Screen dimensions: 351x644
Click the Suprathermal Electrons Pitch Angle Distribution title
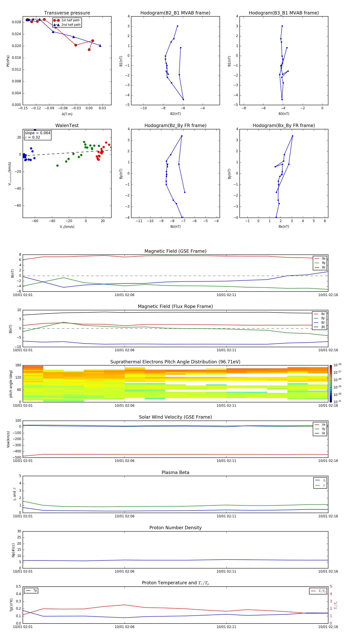coord(175,362)
